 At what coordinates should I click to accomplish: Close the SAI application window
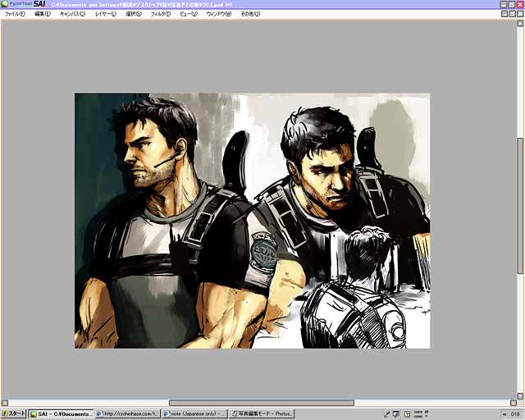coord(520,4)
